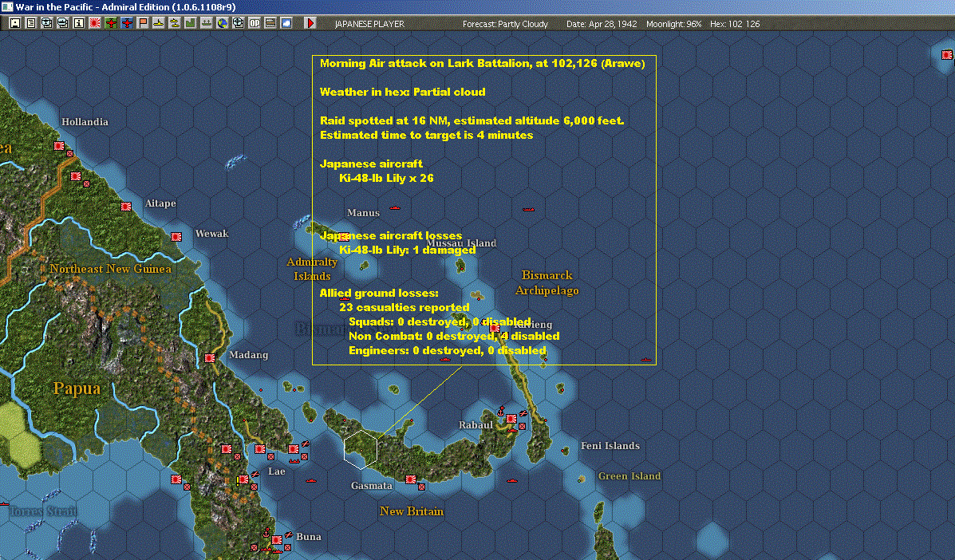Select the ship task force near Manus label
955x560 pixels.
click(x=395, y=207)
